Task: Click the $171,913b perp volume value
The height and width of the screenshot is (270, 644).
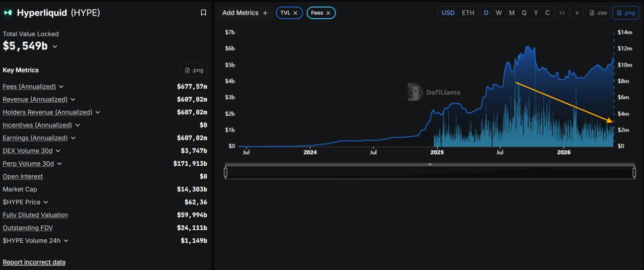Action: click(190, 164)
